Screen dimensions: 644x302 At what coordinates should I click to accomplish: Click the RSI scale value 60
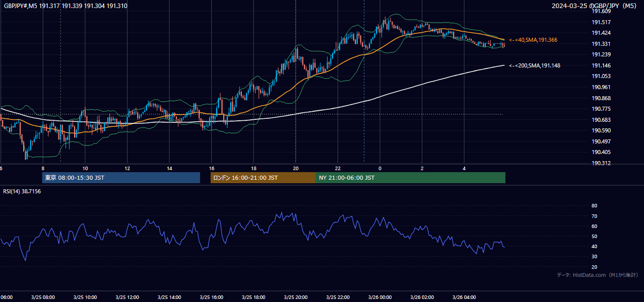click(x=594, y=226)
